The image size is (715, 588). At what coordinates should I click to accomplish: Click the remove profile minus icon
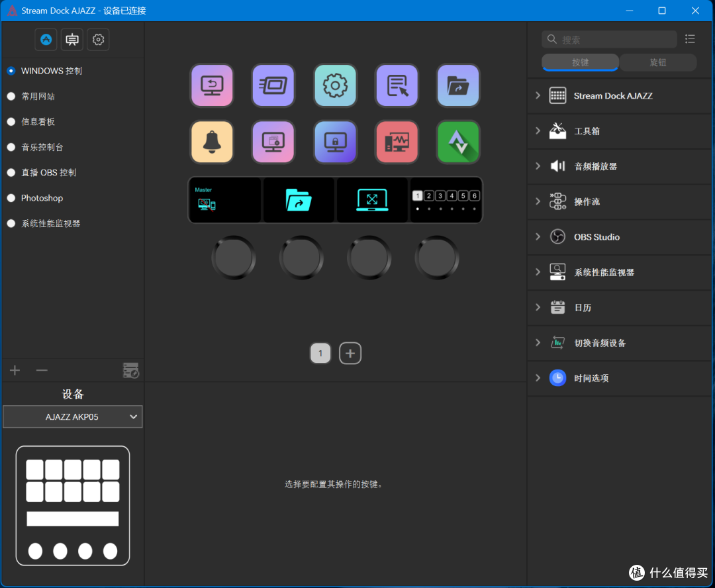tap(42, 370)
